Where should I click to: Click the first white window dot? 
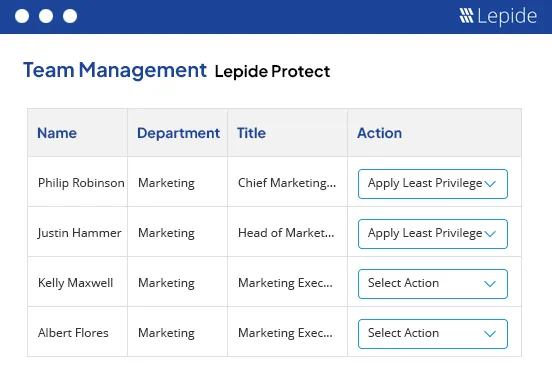pos(22,16)
